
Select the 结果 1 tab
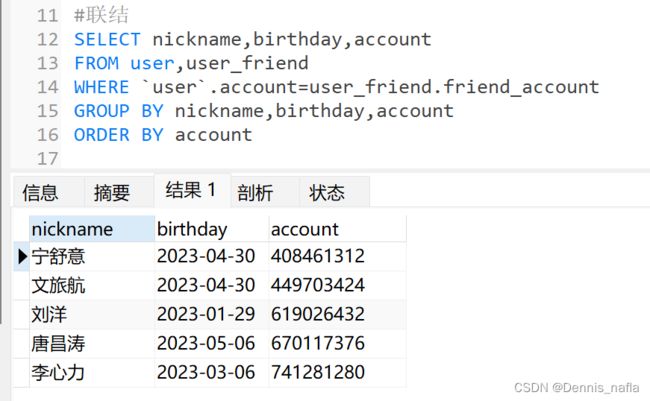pos(192,190)
